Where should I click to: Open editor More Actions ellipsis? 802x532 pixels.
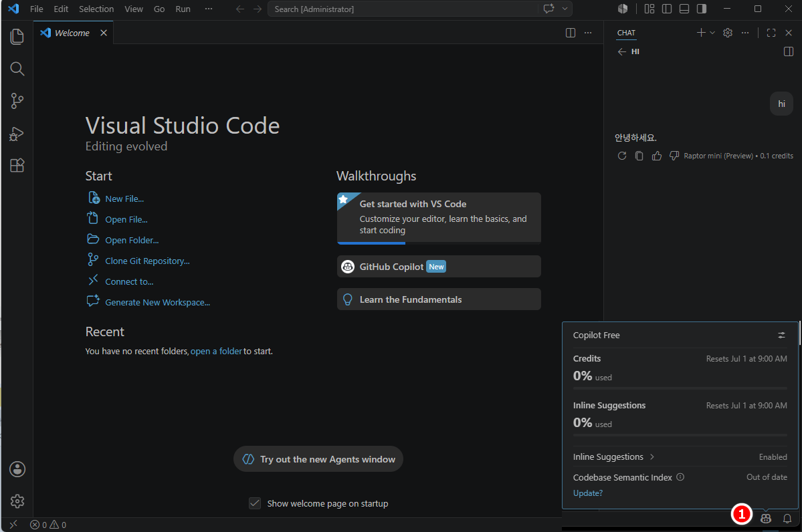tap(588, 33)
